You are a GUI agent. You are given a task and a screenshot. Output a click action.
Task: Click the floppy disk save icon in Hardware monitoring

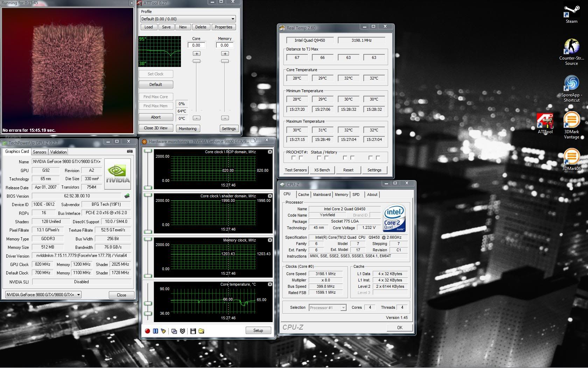pos(193,331)
